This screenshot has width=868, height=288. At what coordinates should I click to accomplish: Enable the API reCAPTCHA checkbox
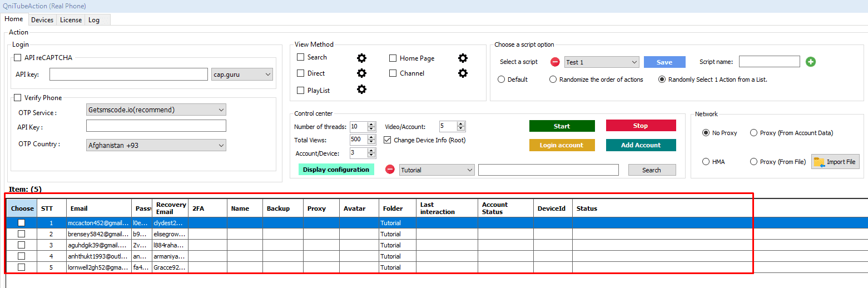(18, 57)
